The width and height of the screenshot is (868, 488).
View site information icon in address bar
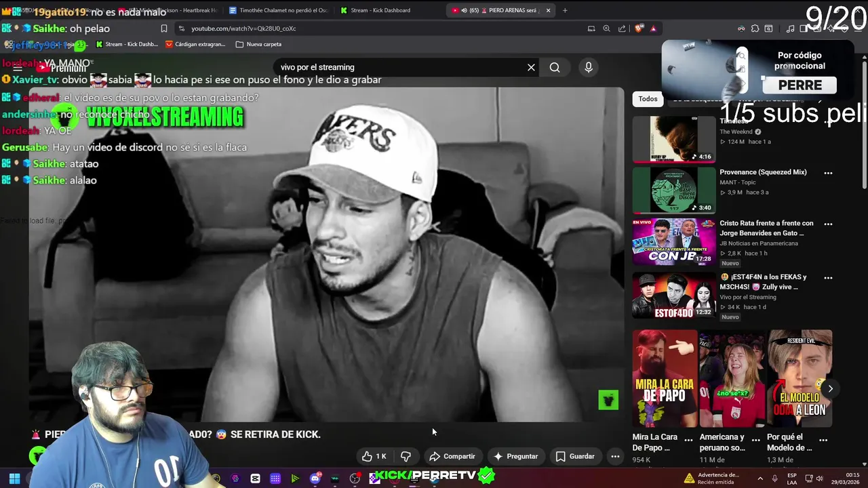click(180, 28)
